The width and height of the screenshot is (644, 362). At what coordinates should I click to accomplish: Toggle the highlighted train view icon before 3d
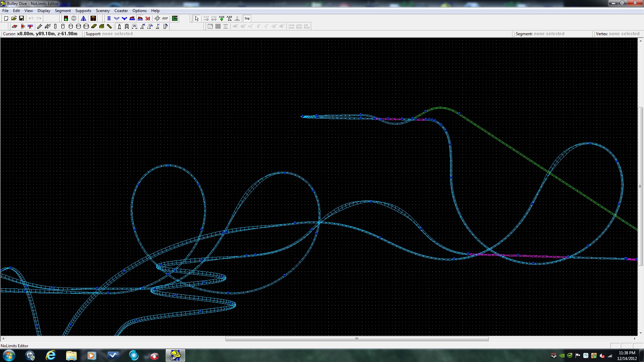point(140,18)
